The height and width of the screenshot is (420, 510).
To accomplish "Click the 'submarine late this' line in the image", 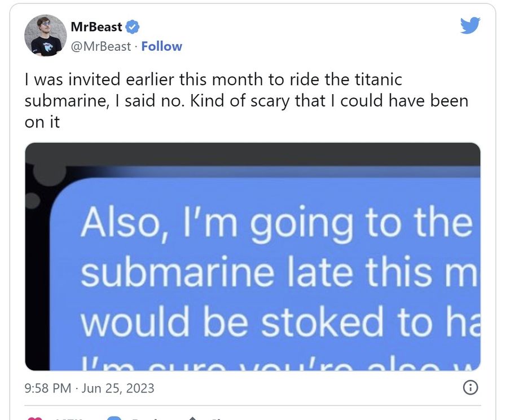I will (279, 271).
